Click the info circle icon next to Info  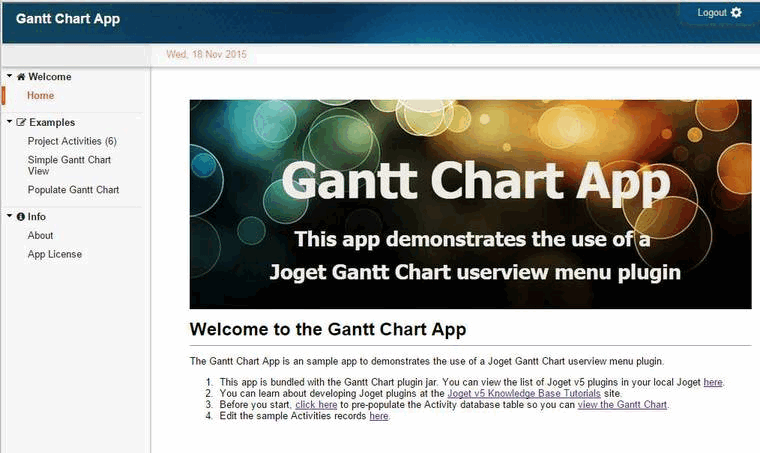[x=20, y=217]
